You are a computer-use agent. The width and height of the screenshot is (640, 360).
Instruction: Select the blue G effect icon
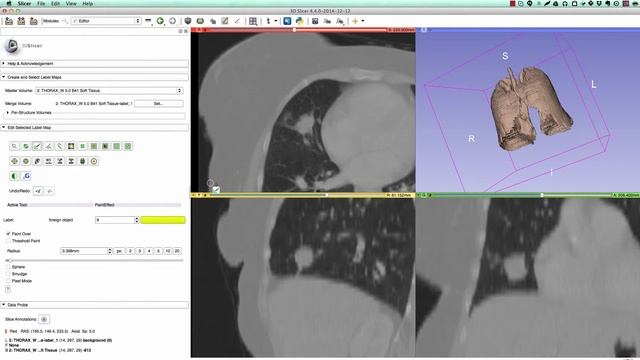coord(27,176)
